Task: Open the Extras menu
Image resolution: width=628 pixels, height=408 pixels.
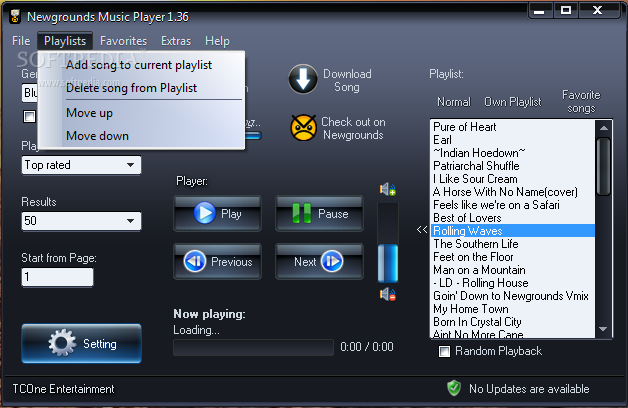Action: coord(176,41)
